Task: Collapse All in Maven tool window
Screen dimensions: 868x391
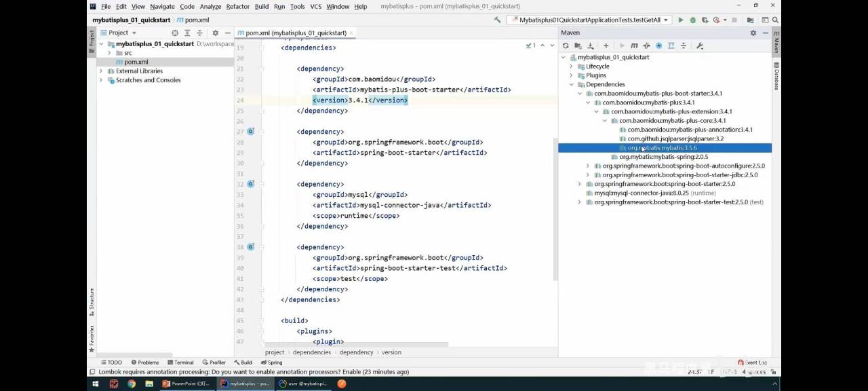Action: coord(683,45)
